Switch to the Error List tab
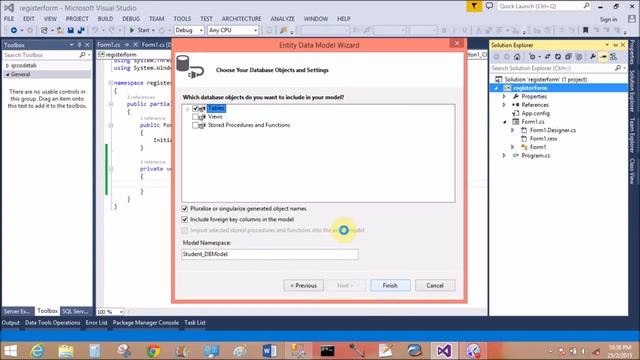The width and height of the screenshot is (640, 360). click(96, 322)
